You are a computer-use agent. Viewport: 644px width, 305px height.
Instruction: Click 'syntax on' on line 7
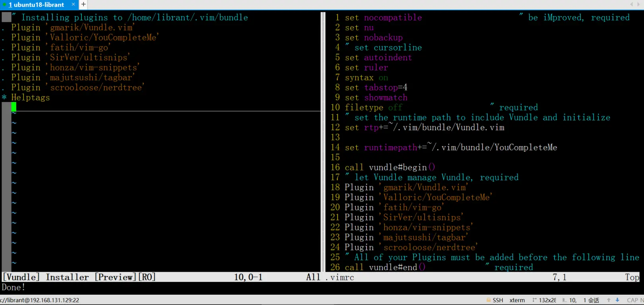coord(366,77)
